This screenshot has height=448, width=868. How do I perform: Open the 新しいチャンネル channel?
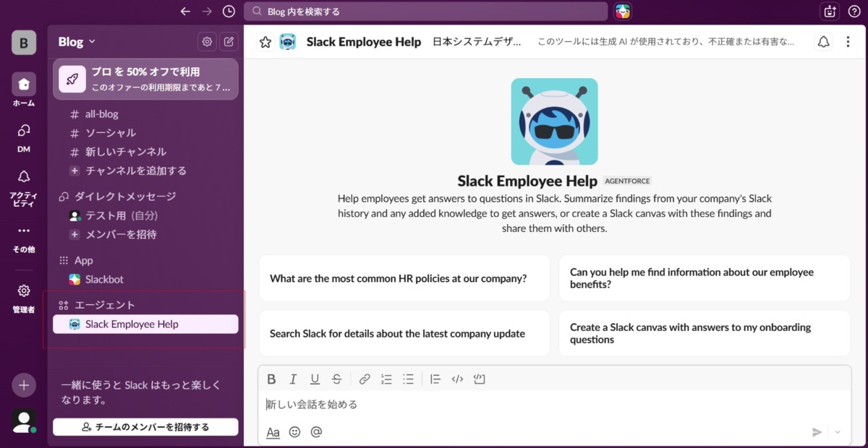pyautogui.click(x=145, y=152)
